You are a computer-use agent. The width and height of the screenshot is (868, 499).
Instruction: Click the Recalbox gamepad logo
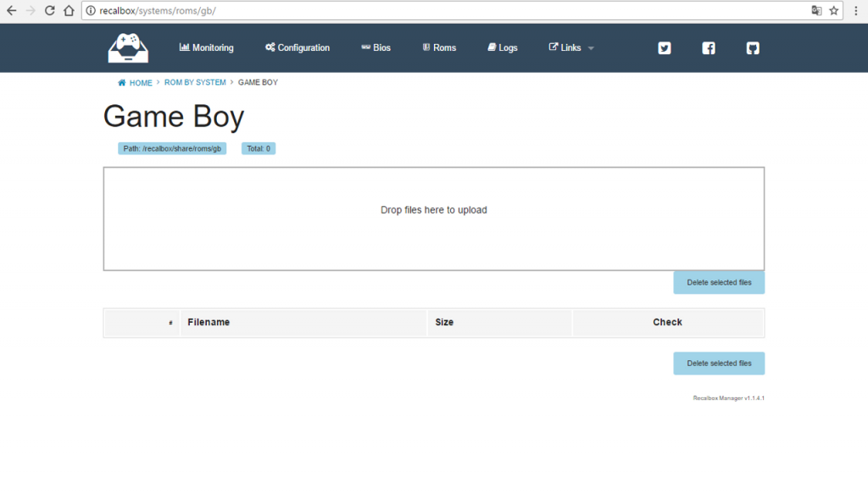pyautogui.click(x=128, y=47)
